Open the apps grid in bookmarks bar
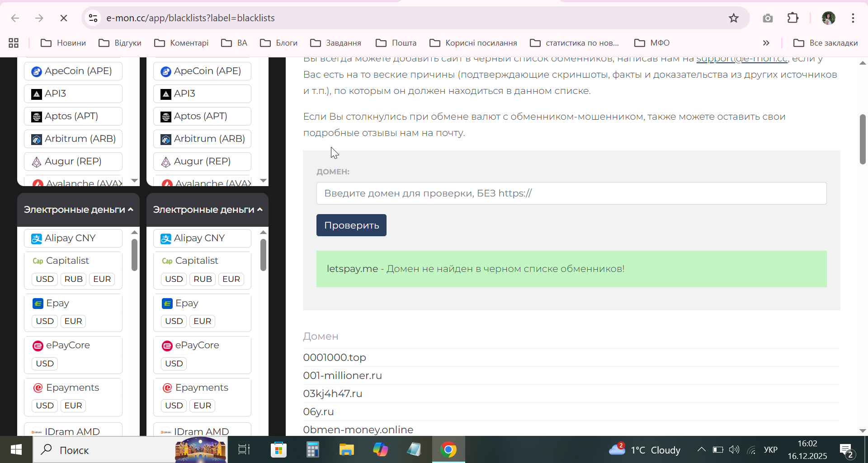The width and height of the screenshot is (868, 463). (14, 43)
